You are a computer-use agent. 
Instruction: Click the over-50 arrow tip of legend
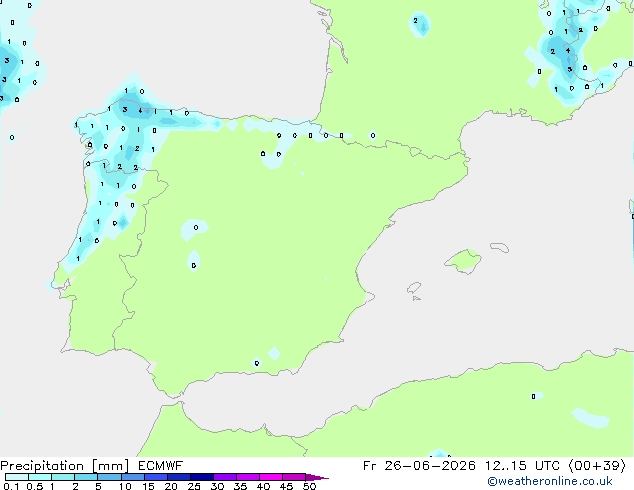317,477
